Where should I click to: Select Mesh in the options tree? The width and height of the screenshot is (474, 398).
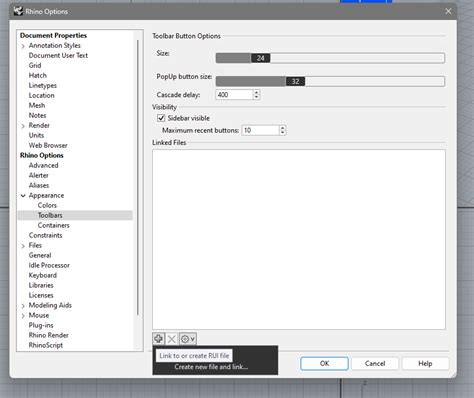pyautogui.click(x=37, y=105)
